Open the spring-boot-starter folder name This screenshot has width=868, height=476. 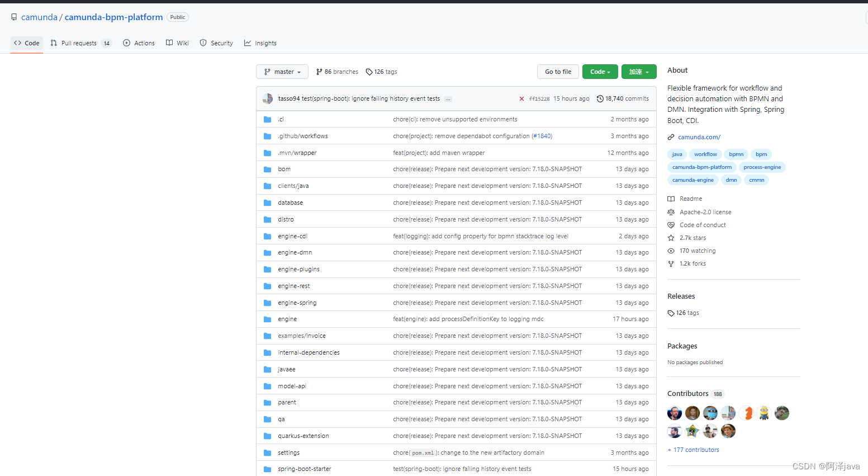305,469
